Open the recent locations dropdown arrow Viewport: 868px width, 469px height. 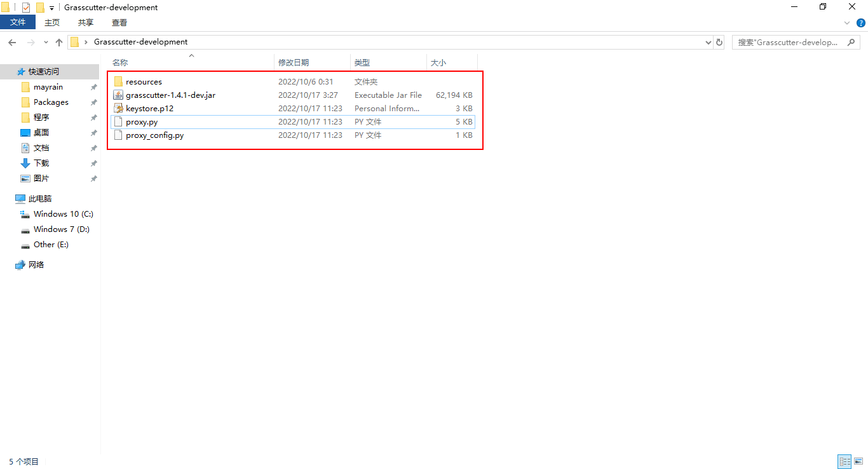click(x=46, y=43)
